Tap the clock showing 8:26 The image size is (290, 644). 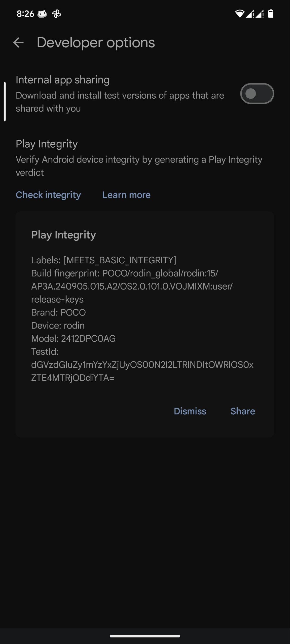click(x=25, y=14)
